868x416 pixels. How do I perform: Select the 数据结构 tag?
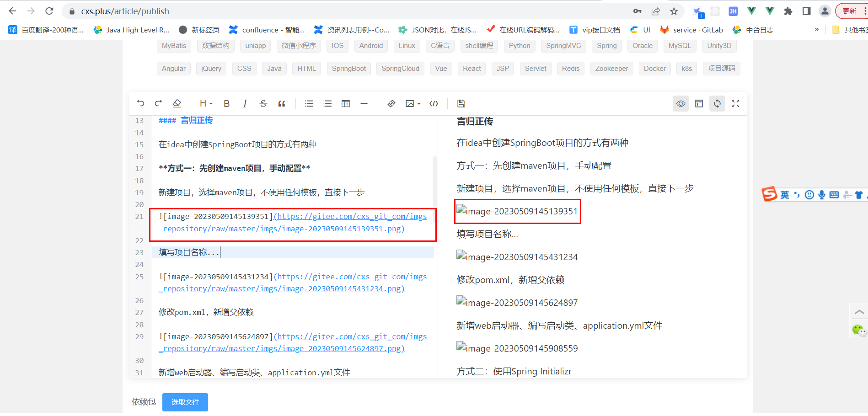point(216,46)
